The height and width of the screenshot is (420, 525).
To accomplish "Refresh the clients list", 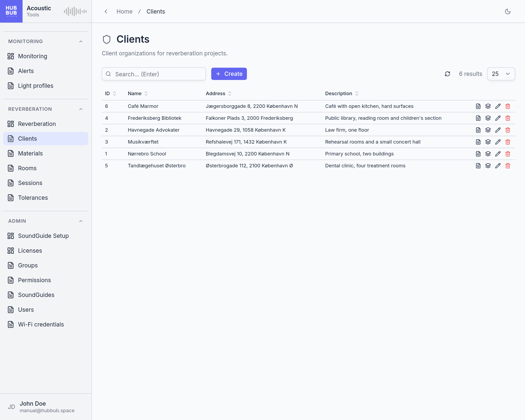I will 447,74.
